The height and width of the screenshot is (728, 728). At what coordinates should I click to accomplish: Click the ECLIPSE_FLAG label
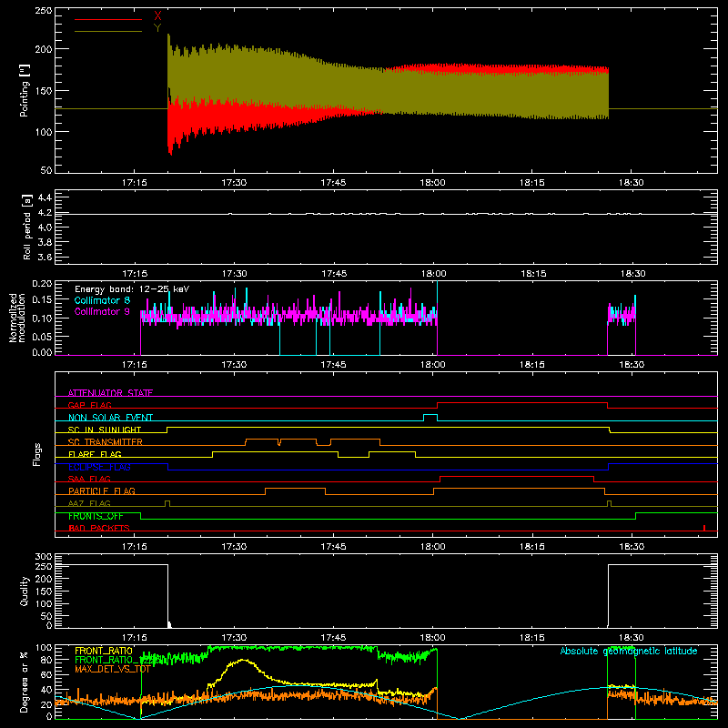99,467
